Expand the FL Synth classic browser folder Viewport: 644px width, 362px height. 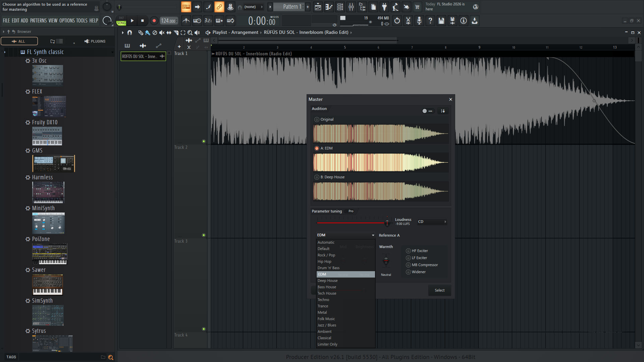point(5,52)
